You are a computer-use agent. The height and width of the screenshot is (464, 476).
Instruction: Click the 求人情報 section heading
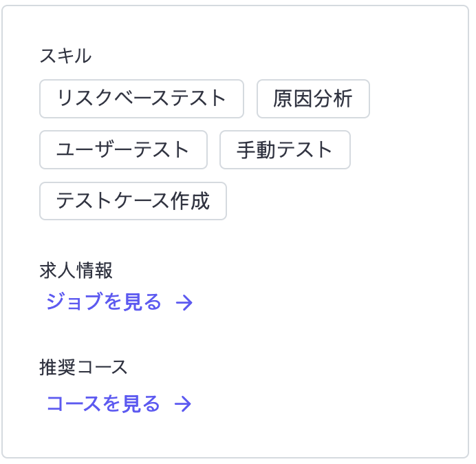click(76, 271)
